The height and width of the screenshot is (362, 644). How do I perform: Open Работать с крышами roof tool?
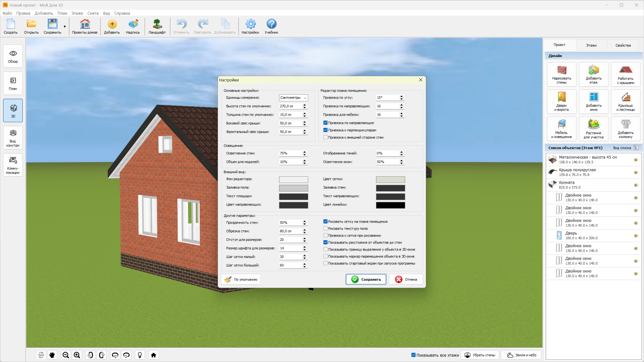(625, 74)
